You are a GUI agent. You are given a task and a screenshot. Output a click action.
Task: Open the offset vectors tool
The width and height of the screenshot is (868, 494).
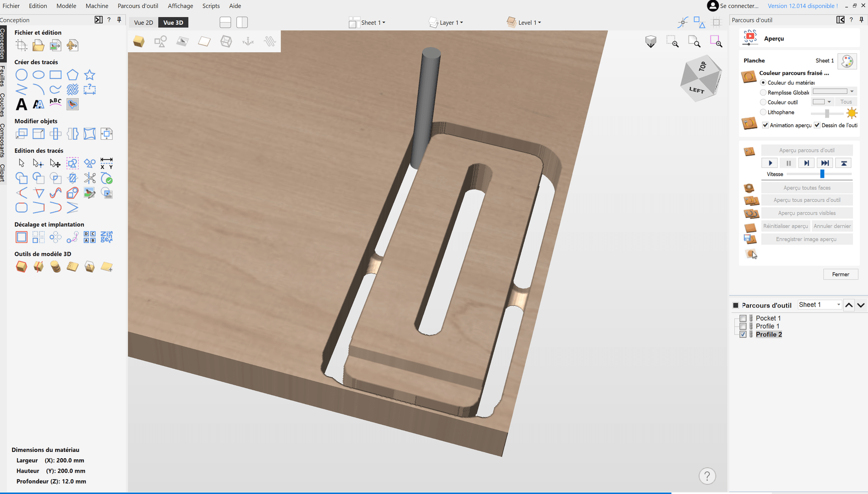(21, 237)
